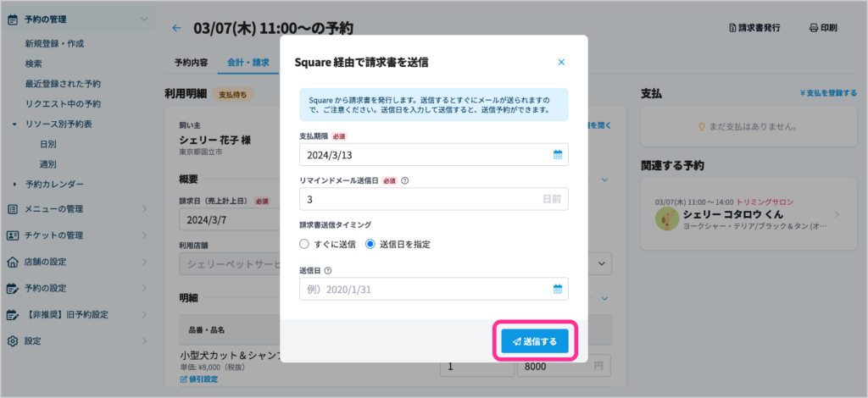Click the 店舗の設定 home icon
Image resolution: width=868 pixels, height=398 pixels.
coord(12,262)
